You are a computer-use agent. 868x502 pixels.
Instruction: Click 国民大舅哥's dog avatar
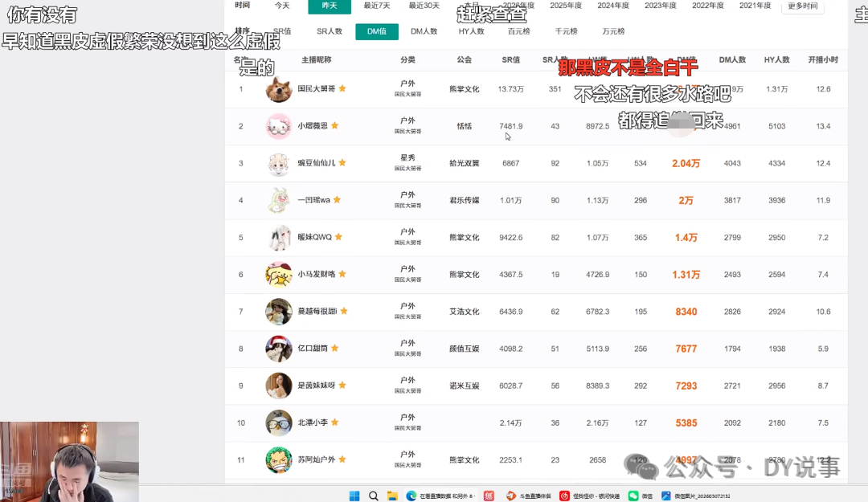[x=279, y=89]
